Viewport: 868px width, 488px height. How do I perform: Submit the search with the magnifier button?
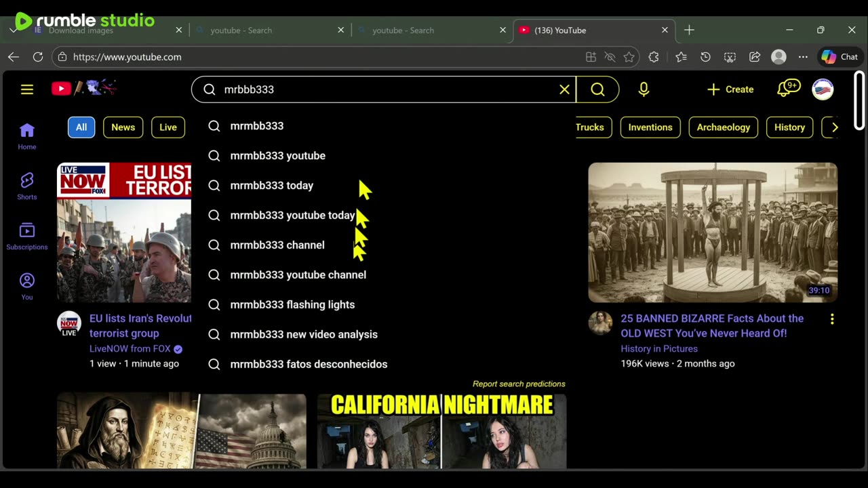click(597, 89)
